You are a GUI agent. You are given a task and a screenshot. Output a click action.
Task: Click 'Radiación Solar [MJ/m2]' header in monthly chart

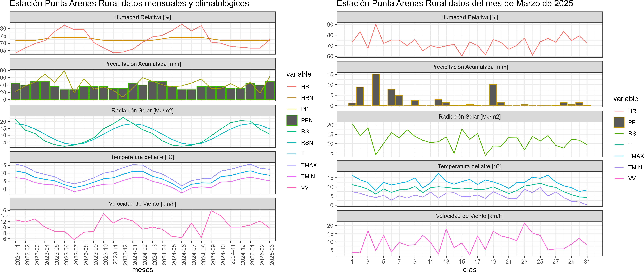tap(143, 111)
